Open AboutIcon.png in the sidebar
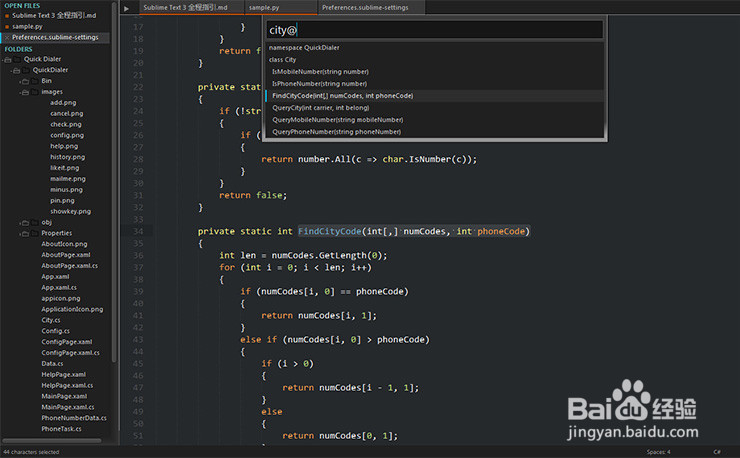 (64, 244)
